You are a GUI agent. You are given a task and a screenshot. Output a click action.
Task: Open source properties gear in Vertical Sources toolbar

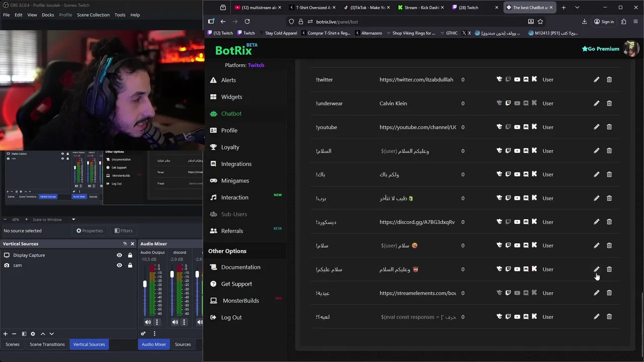click(x=33, y=333)
